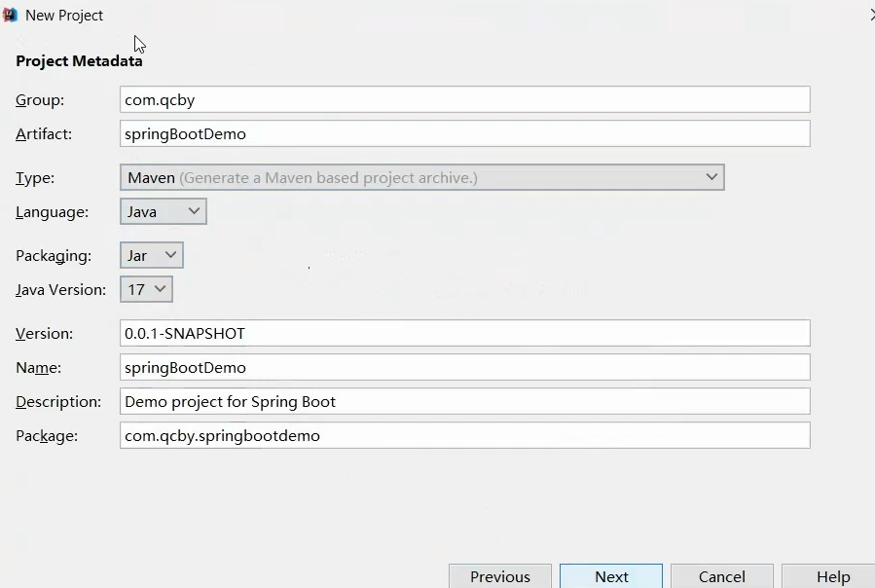
Task: Open the Language dropdown showing Java
Action: (x=163, y=211)
